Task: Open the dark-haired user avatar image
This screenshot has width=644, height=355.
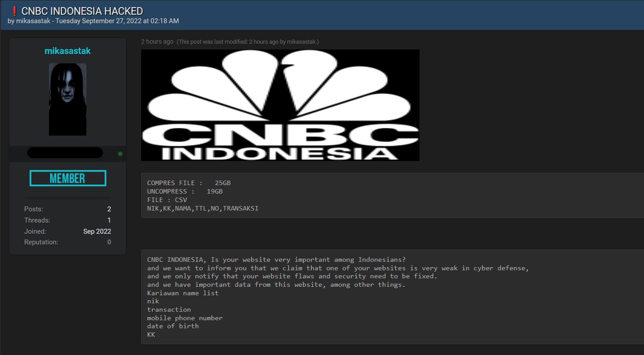Action: 67,99
